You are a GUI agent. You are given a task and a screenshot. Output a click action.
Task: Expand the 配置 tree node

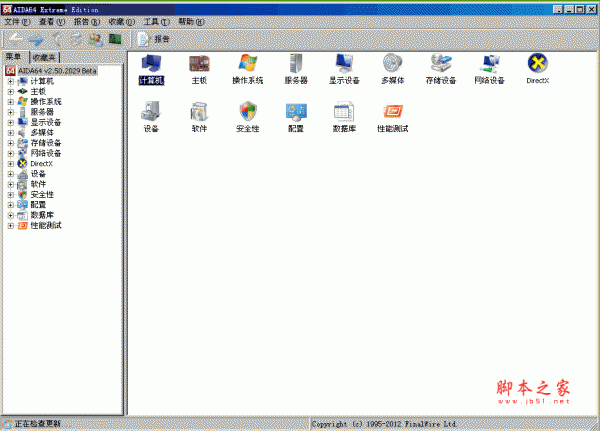11,205
